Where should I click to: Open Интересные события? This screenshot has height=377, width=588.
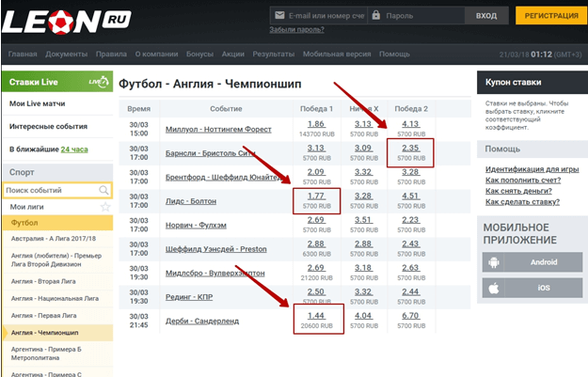(48, 126)
